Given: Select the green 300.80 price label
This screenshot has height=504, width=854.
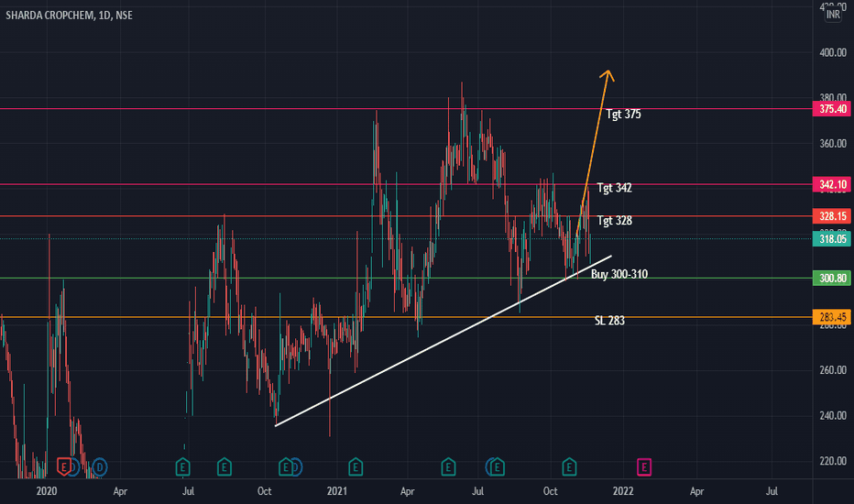Looking at the screenshot, I should (x=832, y=279).
